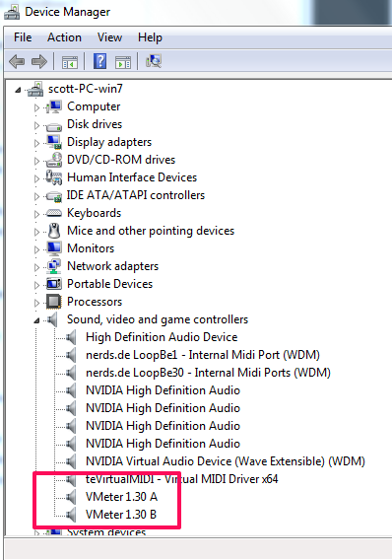Expand the Computer tree node

click(36, 107)
